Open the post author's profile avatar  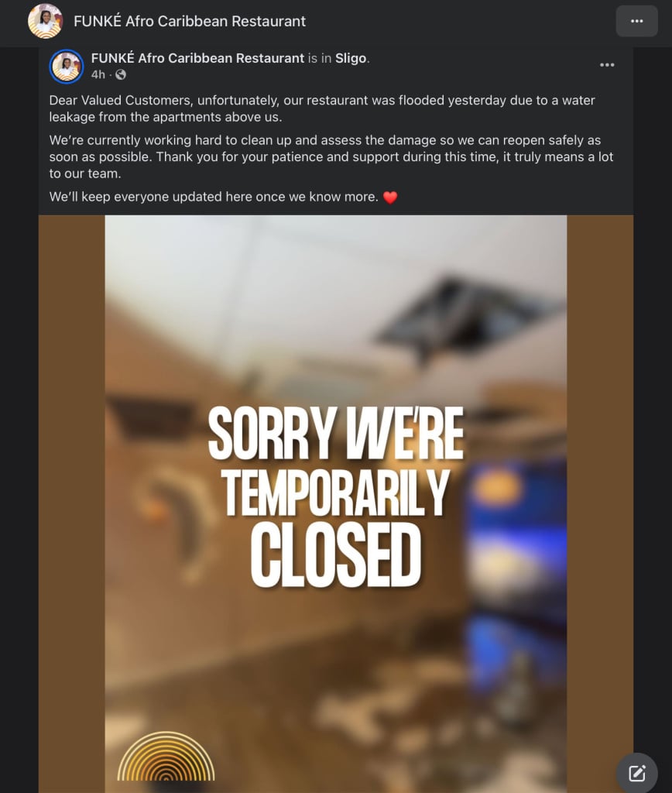point(67,67)
